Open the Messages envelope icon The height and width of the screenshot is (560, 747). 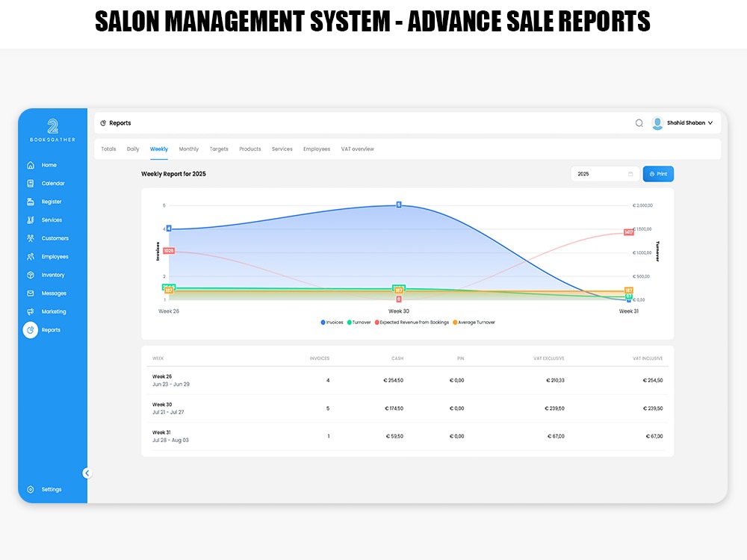pyautogui.click(x=31, y=293)
